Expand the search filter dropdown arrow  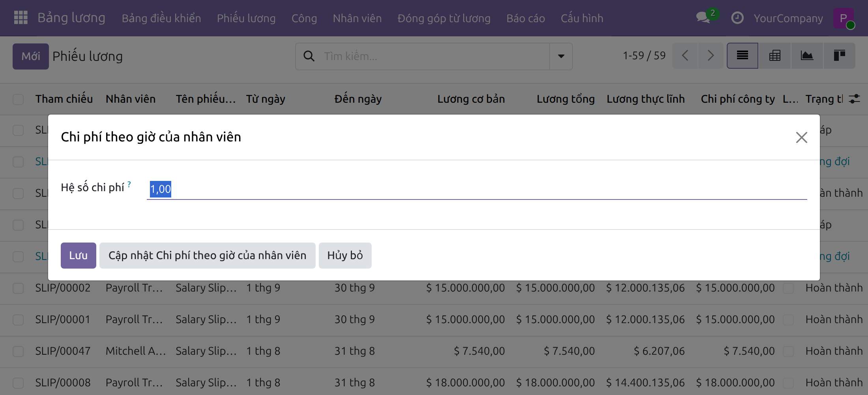click(561, 56)
